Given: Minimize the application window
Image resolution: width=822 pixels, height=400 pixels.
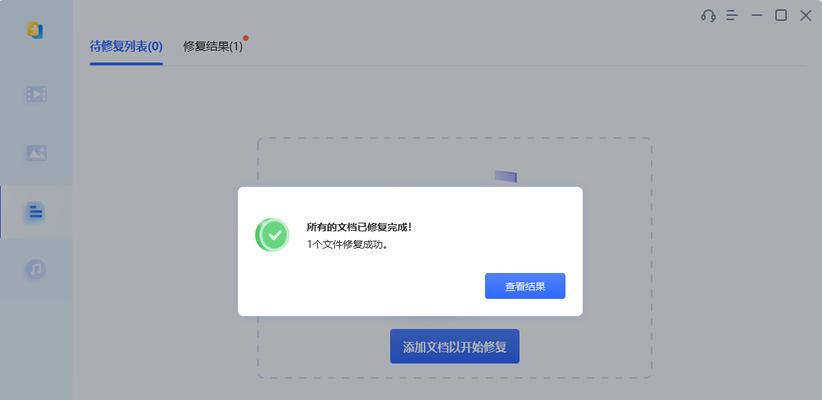Looking at the screenshot, I should [x=756, y=16].
